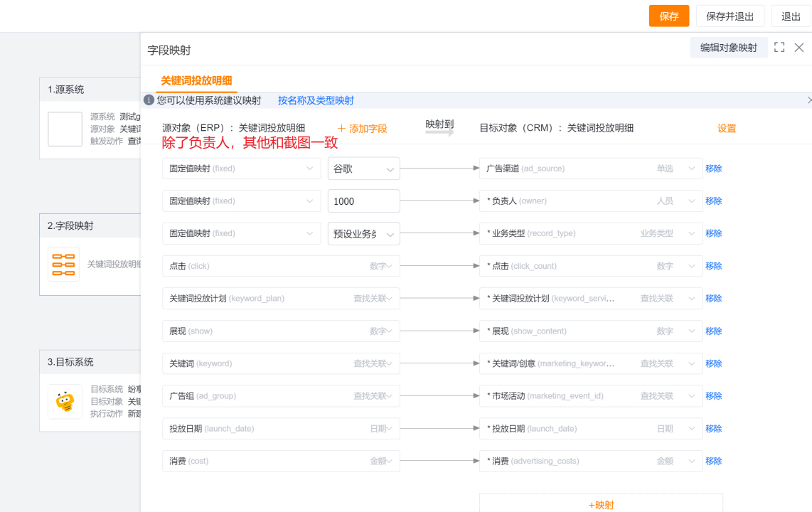Click the orange field mapping icon
812x512 pixels.
(x=64, y=265)
